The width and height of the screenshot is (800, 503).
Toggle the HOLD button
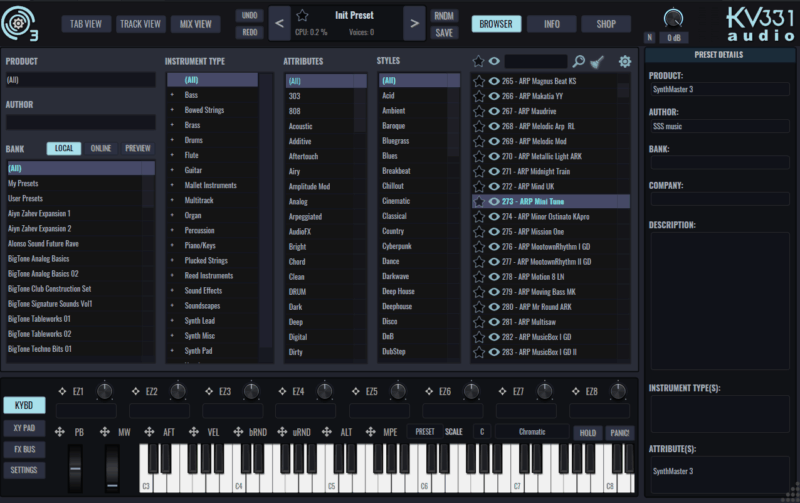pyautogui.click(x=588, y=433)
